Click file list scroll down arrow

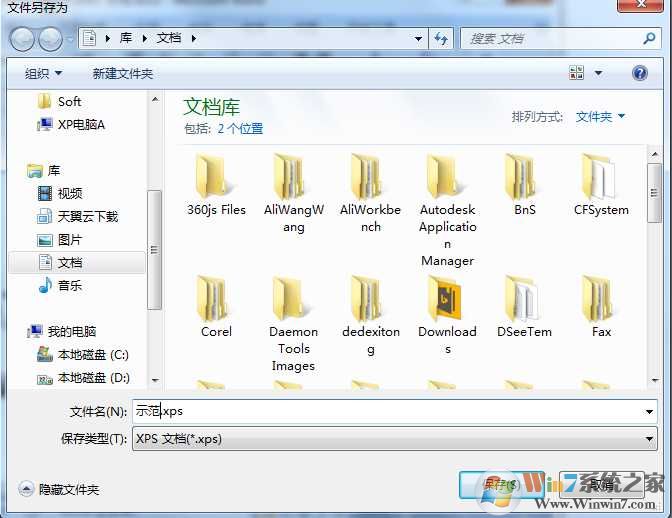pos(654,380)
